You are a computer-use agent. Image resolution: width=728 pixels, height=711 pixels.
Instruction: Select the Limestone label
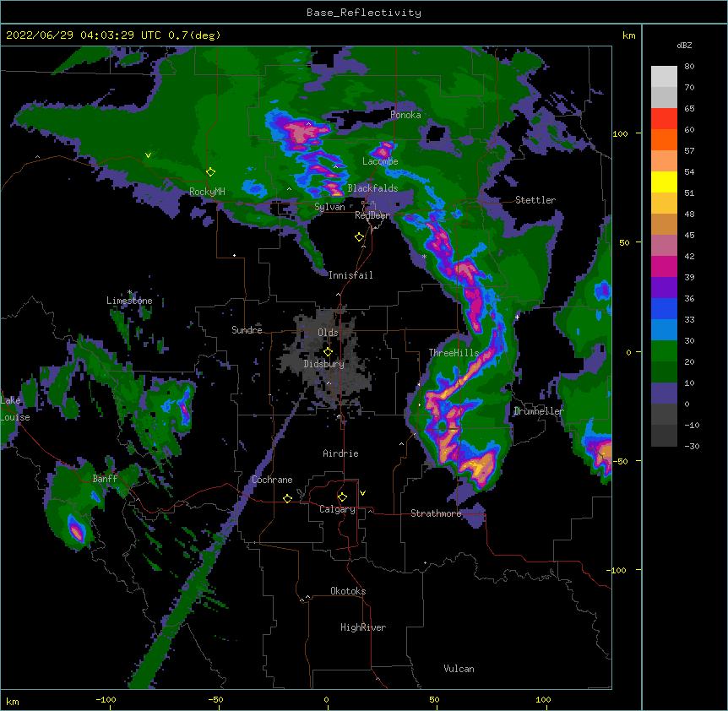pyautogui.click(x=129, y=301)
